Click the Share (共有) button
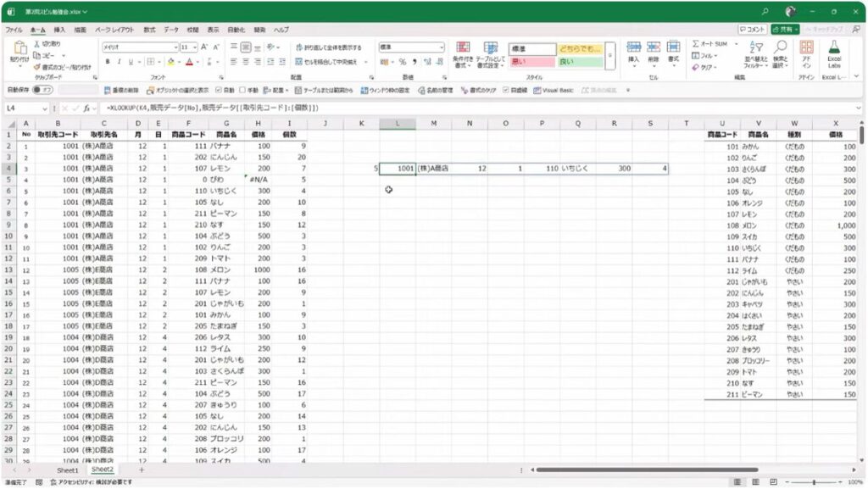The height and width of the screenshot is (489, 868). [x=784, y=30]
